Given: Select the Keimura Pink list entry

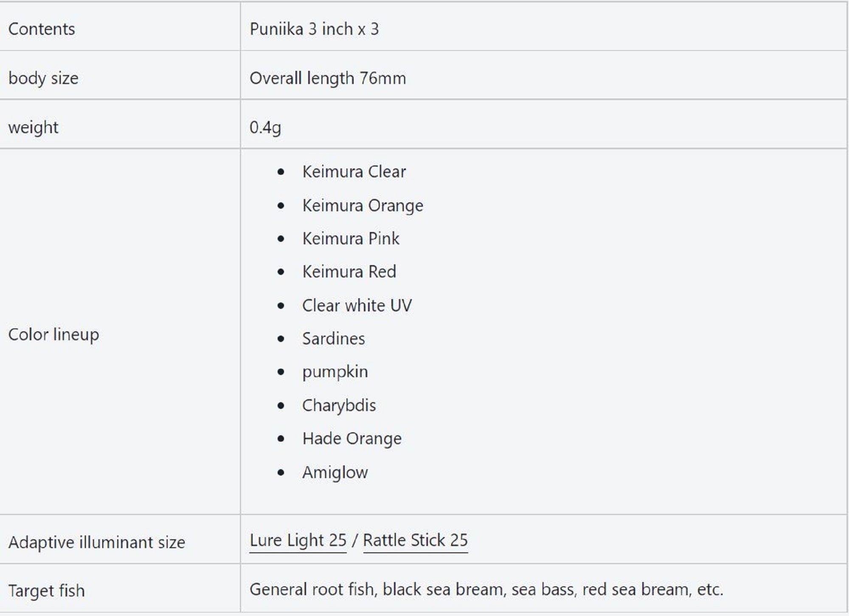Looking at the screenshot, I should pos(351,238).
